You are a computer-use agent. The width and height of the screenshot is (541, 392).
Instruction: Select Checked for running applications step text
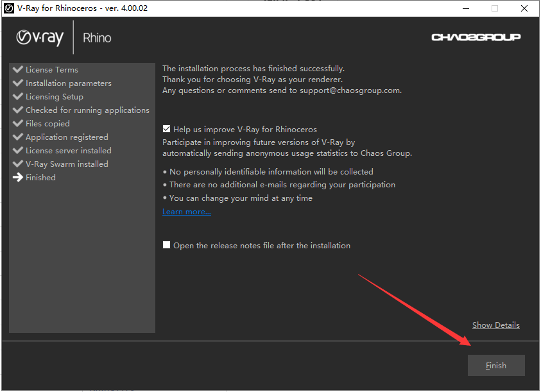click(x=87, y=110)
